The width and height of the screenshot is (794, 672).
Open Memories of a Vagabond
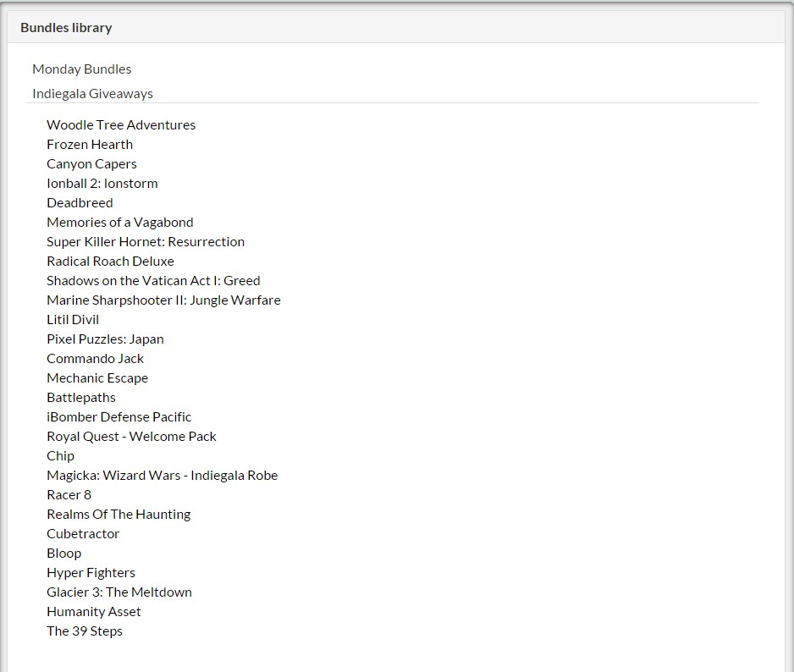(x=120, y=223)
